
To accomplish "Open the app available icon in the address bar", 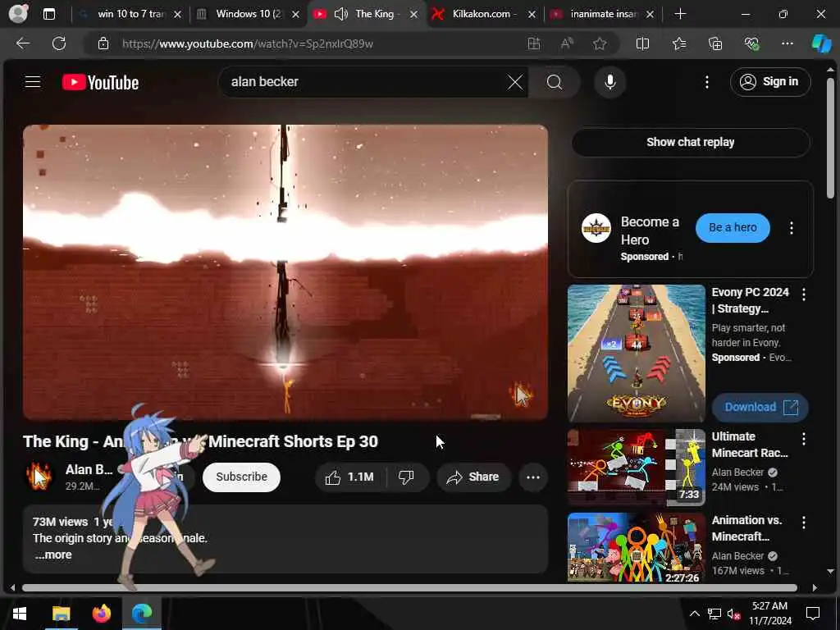I will click(533, 43).
